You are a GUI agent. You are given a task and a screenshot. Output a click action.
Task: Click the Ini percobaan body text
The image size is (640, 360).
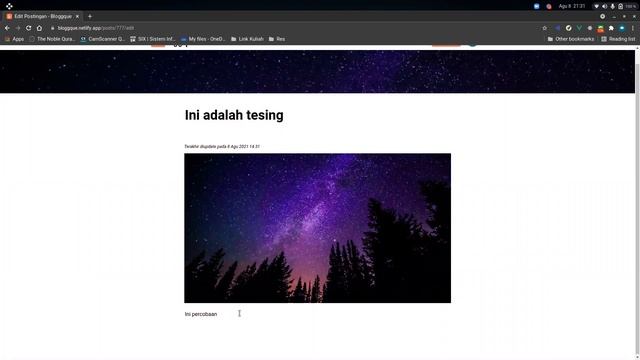coord(201,314)
